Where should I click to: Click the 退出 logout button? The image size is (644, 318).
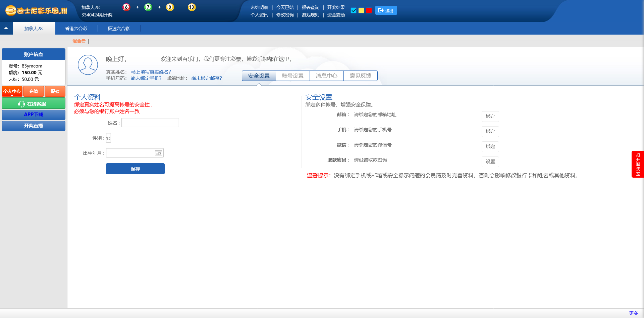[386, 10]
